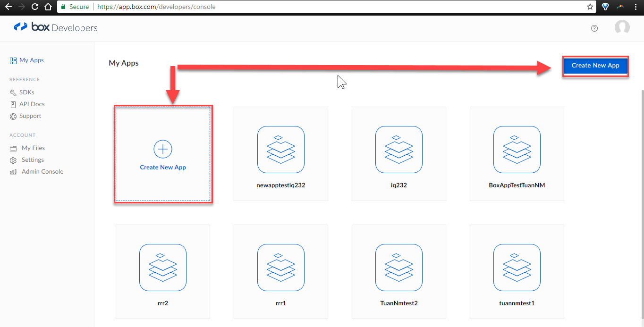Screen dimensions: 644x327
Task: Bookmark page with star icon
Action: pyautogui.click(x=590, y=7)
